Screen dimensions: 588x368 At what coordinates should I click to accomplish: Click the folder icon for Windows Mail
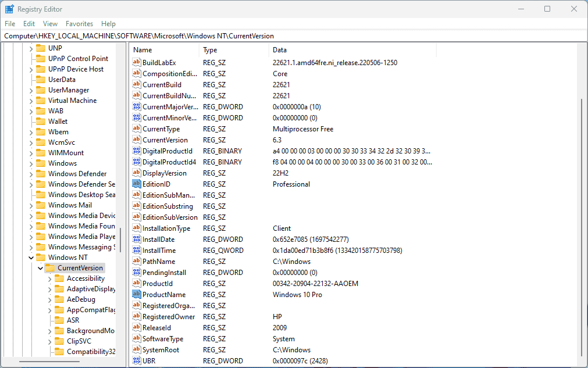(41, 205)
